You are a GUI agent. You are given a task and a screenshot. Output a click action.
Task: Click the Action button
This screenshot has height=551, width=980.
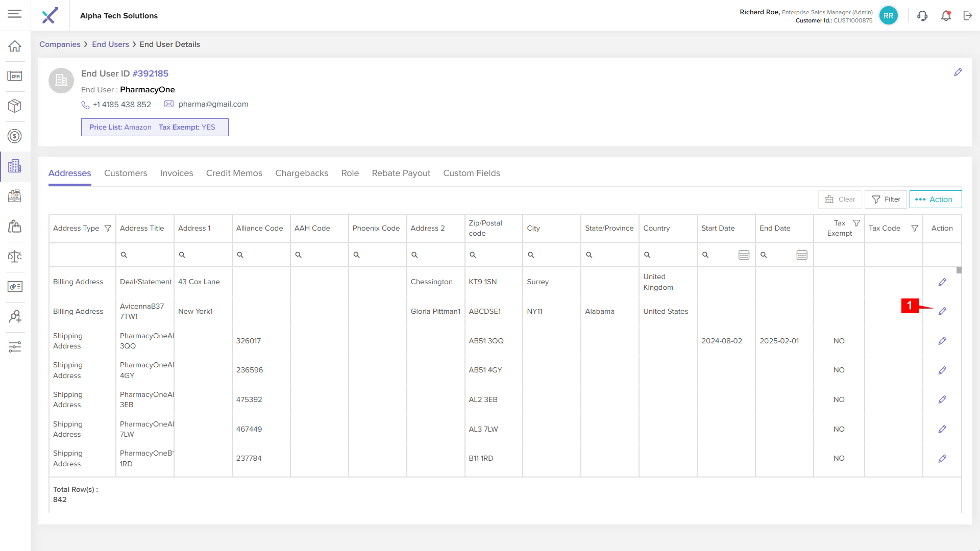pos(935,199)
